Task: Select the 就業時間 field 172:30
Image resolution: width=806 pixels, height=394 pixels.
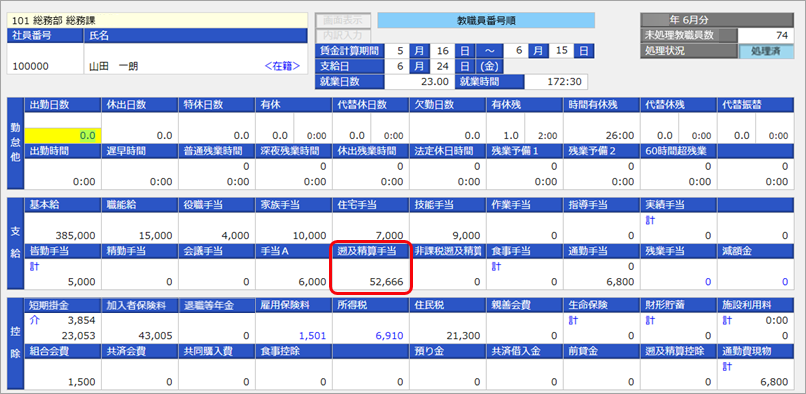Action: 556,81
